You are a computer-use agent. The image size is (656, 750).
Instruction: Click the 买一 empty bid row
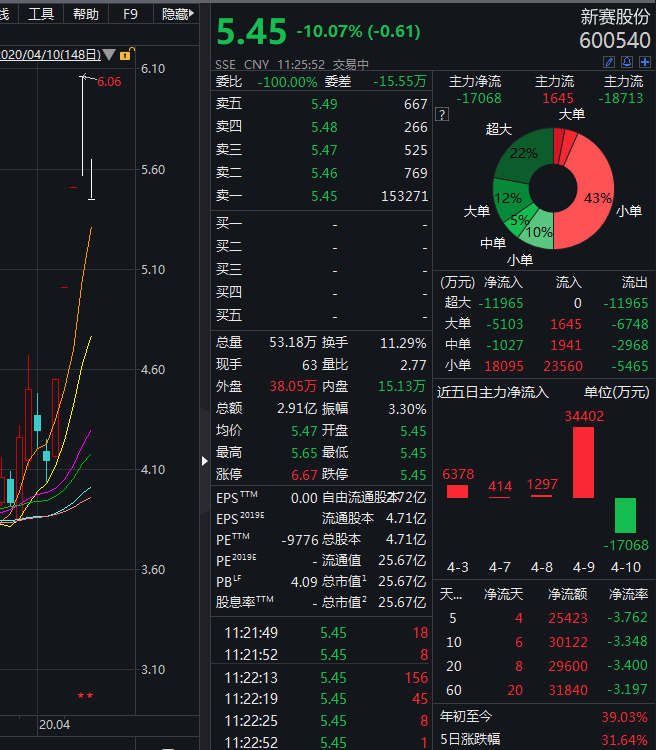[322, 224]
